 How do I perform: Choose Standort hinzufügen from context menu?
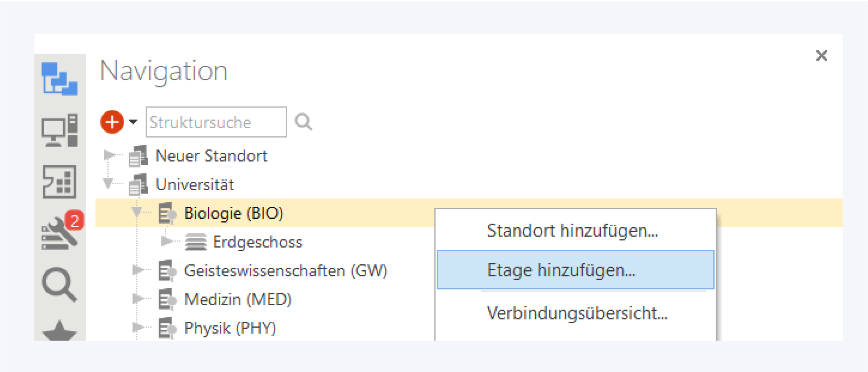point(572,231)
